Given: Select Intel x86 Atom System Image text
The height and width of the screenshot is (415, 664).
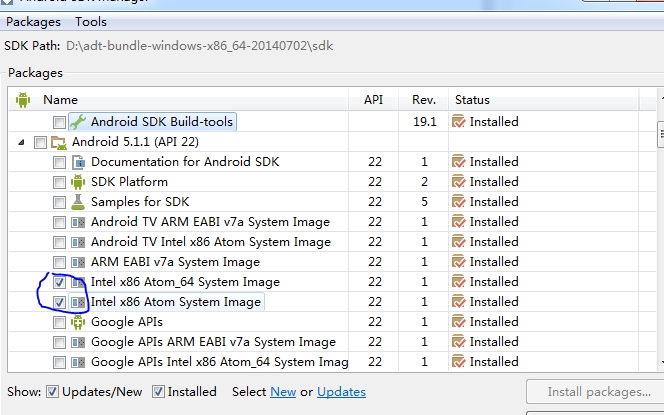Looking at the screenshot, I should coord(176,302).
